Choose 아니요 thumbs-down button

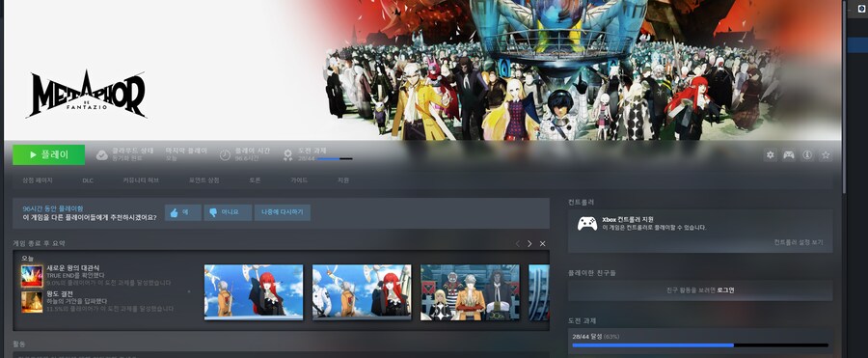(228, 212)
